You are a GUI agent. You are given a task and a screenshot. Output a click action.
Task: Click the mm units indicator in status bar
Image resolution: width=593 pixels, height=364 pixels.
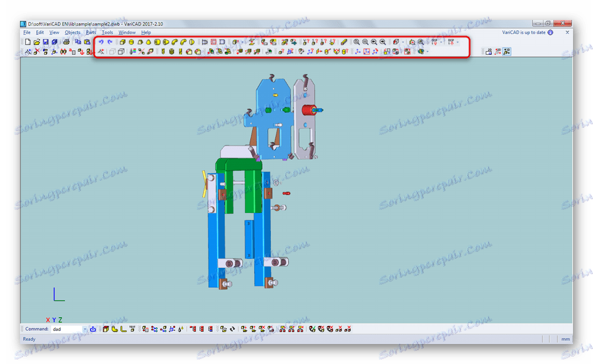click(566, 339)
